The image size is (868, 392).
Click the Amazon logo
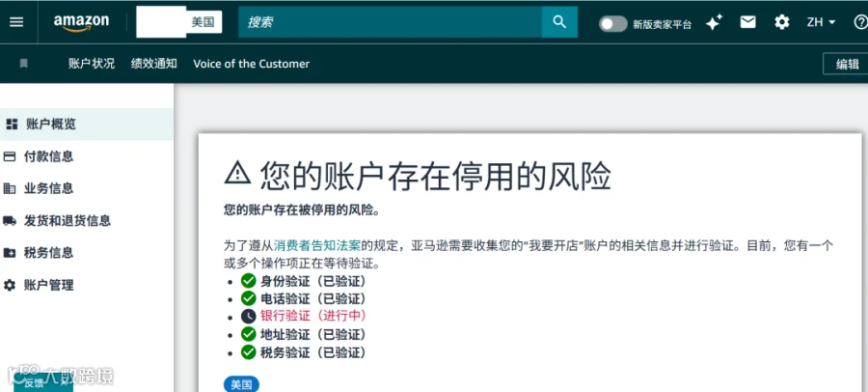pyautogui.click(x=81, y=23)
